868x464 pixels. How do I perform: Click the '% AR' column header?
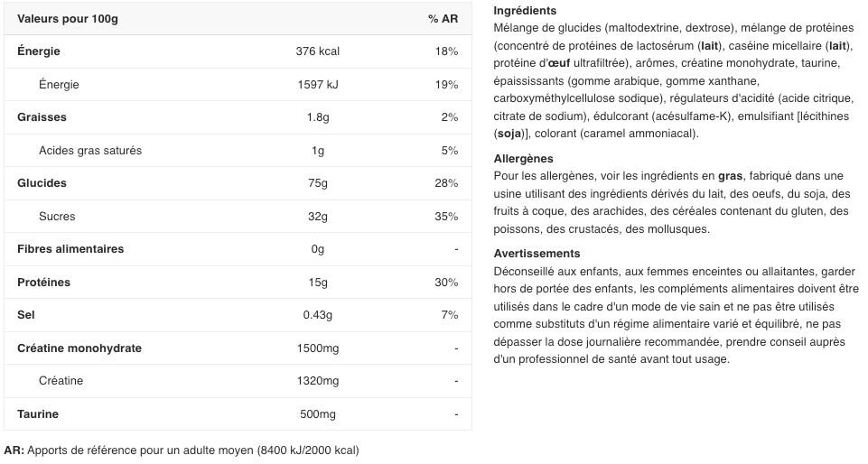tap(443, 19)
